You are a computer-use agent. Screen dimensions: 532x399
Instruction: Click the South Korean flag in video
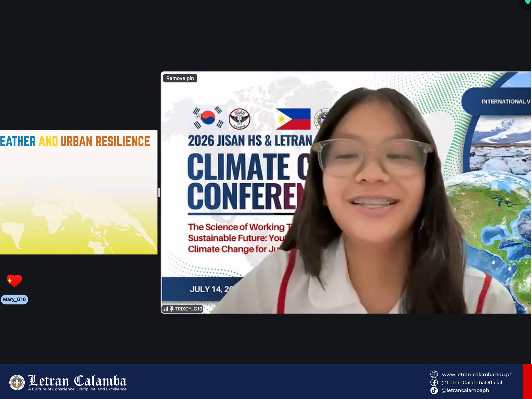coord(208,118)
